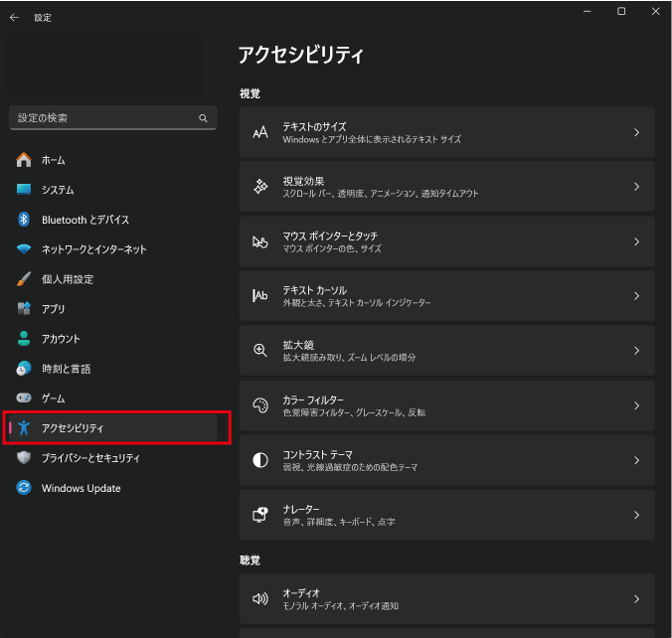Open the テキストのサイズ settings row
Screen dimensions: 672x638
pos(447,133)
